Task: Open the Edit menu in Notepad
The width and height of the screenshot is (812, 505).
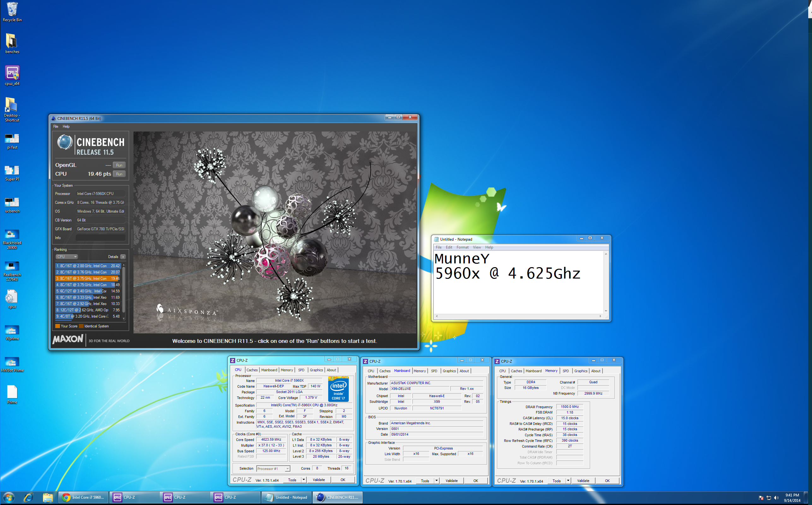Action: coord(449,248)
